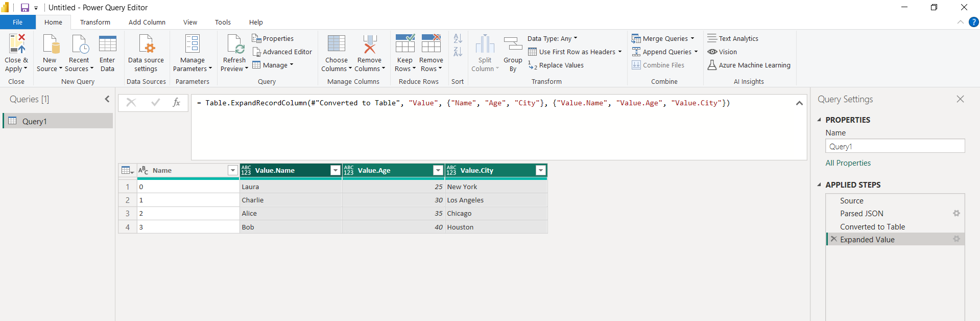Switch to the Add Column tab
Image resolution: width=980 pixels, height=321 pixels.
[147, 22]
